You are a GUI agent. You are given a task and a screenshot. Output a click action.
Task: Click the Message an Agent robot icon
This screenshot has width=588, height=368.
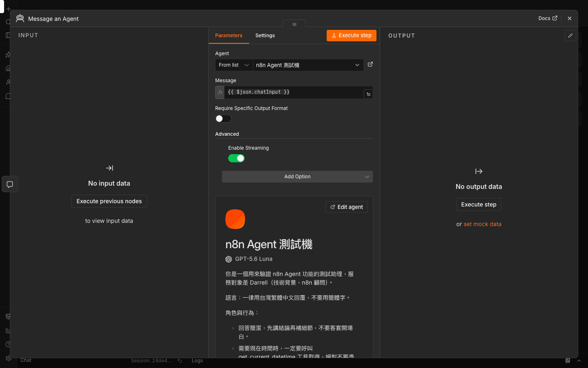pyautogui.click(x=20, y=18)
